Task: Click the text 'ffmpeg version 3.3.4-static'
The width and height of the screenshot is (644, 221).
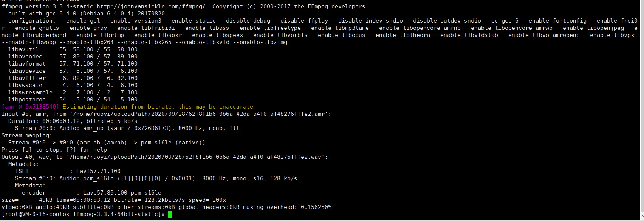Action: [48, 6]
